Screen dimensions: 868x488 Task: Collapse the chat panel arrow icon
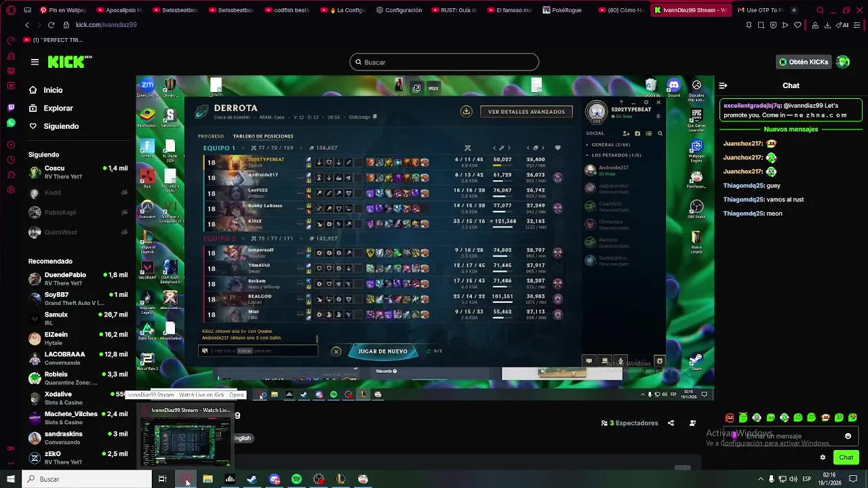(723, 85)
